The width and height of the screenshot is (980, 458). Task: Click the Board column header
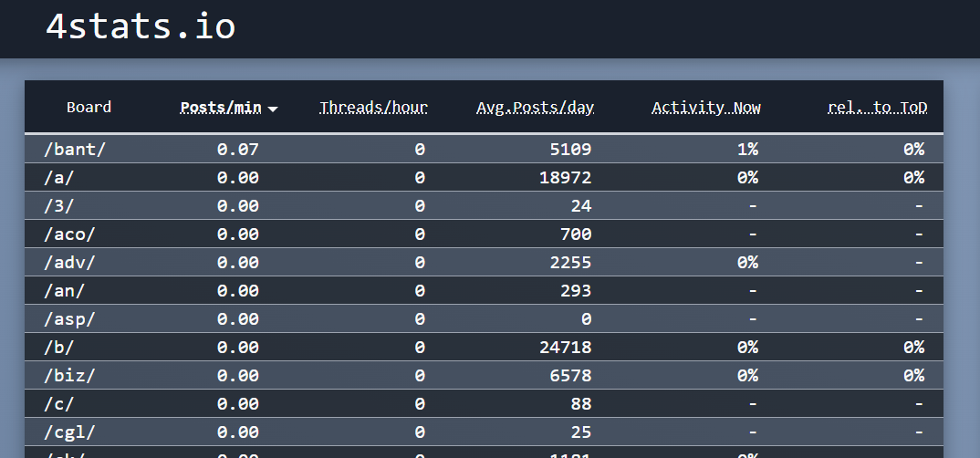click(x=89, y=108)
